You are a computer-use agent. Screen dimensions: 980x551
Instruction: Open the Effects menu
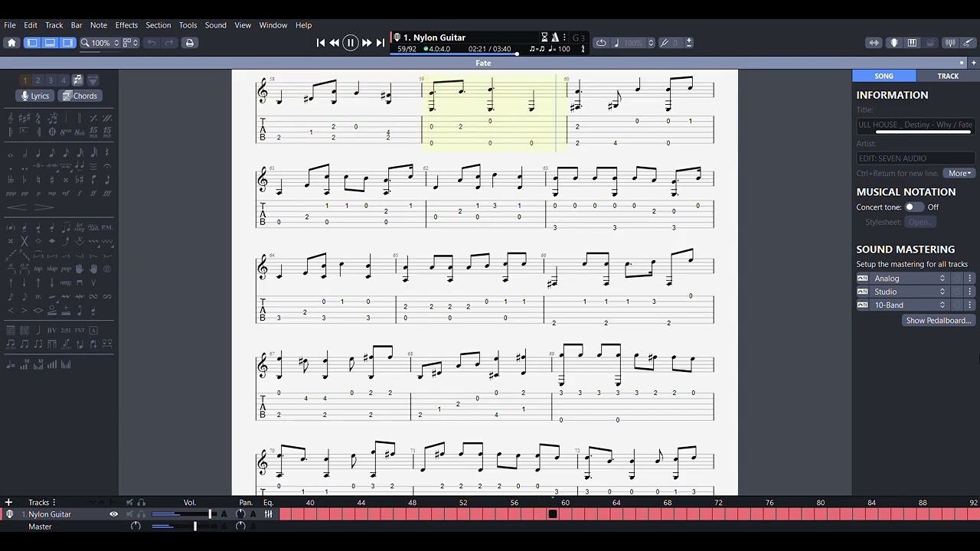point(126,25)
